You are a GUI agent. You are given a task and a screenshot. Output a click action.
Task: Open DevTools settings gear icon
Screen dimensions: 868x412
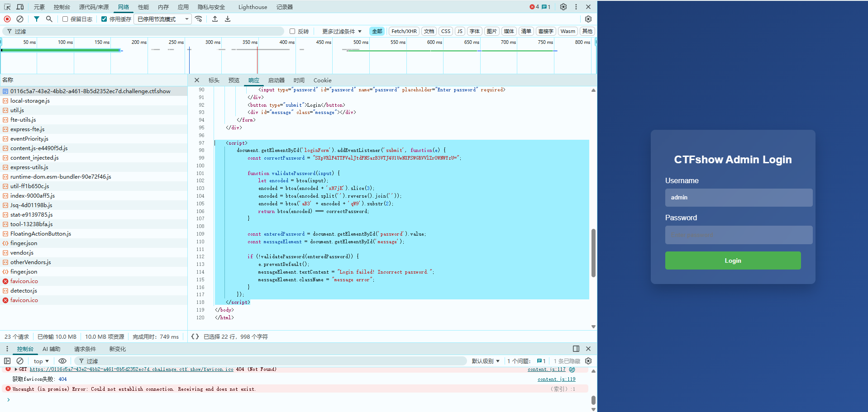point(563,7)
